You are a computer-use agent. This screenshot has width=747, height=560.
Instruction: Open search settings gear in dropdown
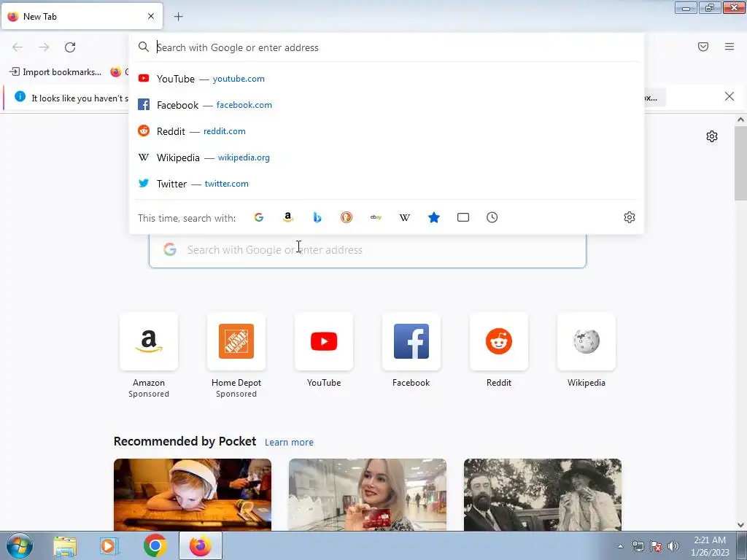coord(630,217)
